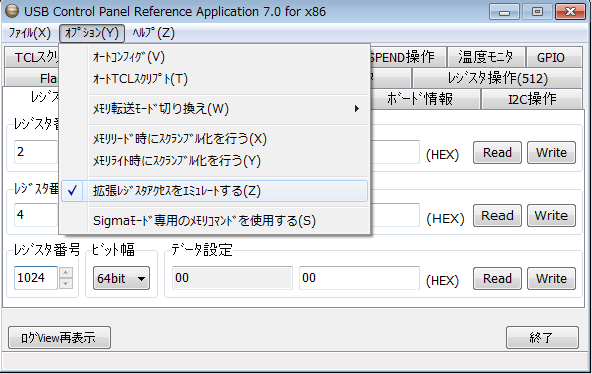592x374 pixels.
Task: Minimize the USB Control Panel window
Action: [504, 12]
